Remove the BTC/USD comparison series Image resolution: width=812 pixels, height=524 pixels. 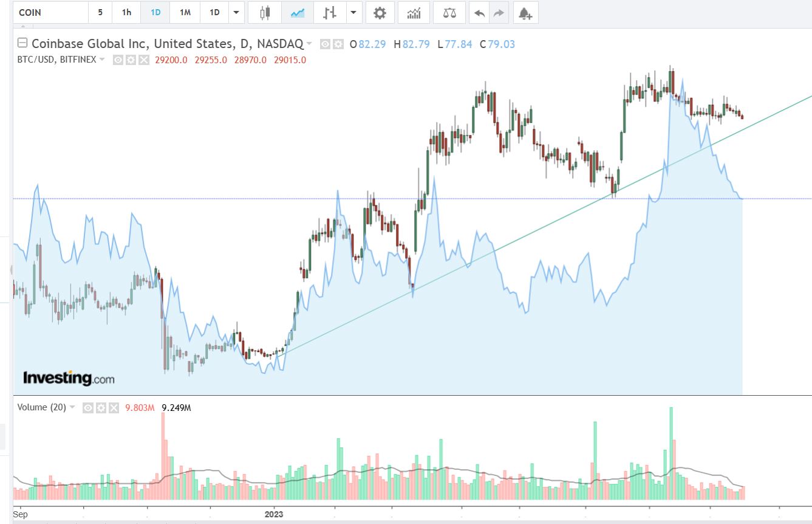[x=143, y=60]
